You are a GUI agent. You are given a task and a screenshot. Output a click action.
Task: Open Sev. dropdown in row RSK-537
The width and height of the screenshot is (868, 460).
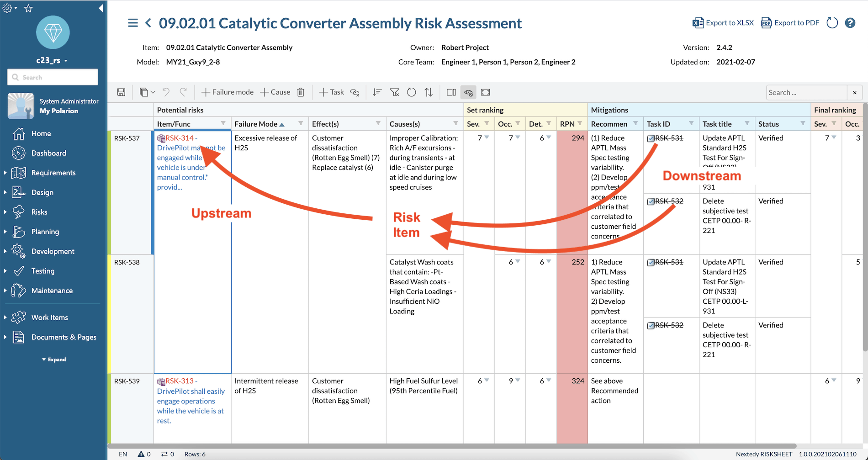487,137
